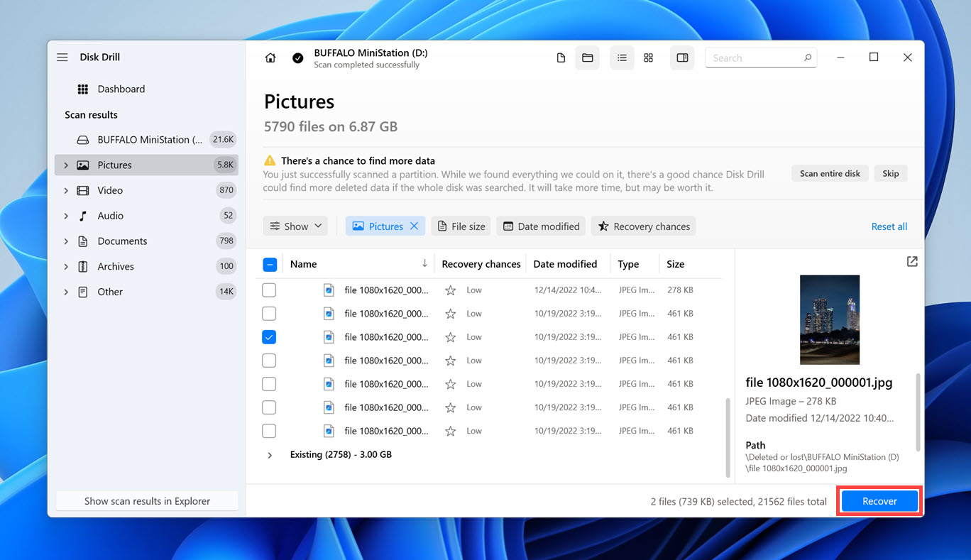Click the file list vertical scrollbar
The width and height of the screenshot is (971, 560).
pyautogui.click(x=728, y=437)
